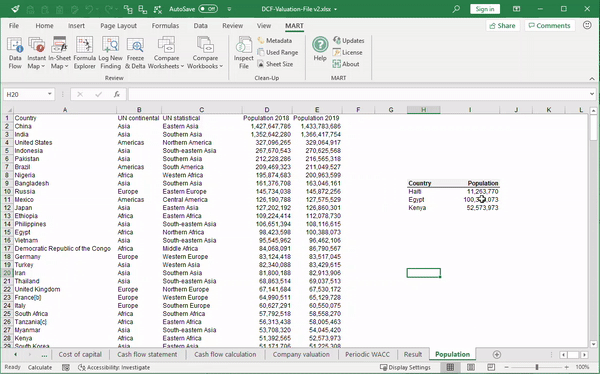The height and width of the screenshot is (374, 600).
Task: Open the In-Sheet Map dropdown
Action: point(59,53)
